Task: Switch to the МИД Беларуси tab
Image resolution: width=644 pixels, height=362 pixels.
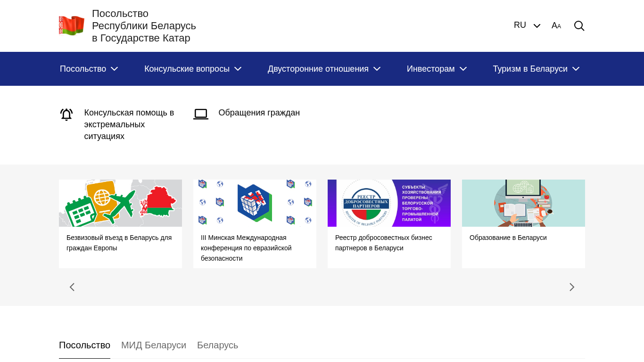Action: click(x=154, y=345)
